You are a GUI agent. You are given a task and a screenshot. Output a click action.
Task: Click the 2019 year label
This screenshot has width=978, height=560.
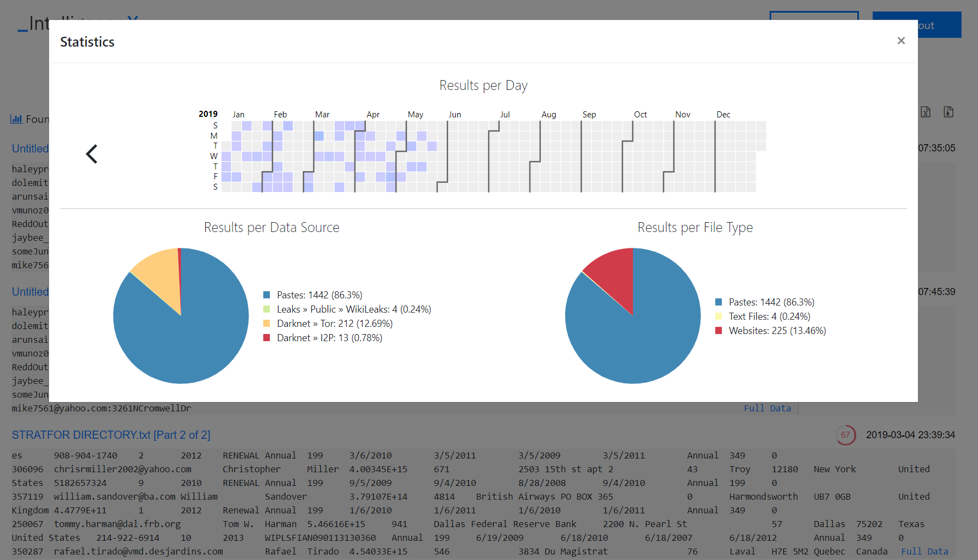pyautogui.click(x=208, y=114)
